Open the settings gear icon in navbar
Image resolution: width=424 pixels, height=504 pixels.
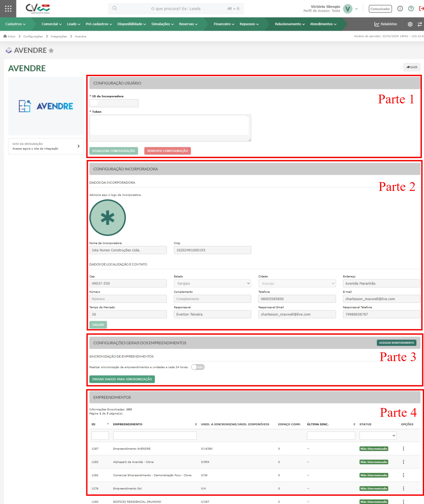(x=410, y=24)
